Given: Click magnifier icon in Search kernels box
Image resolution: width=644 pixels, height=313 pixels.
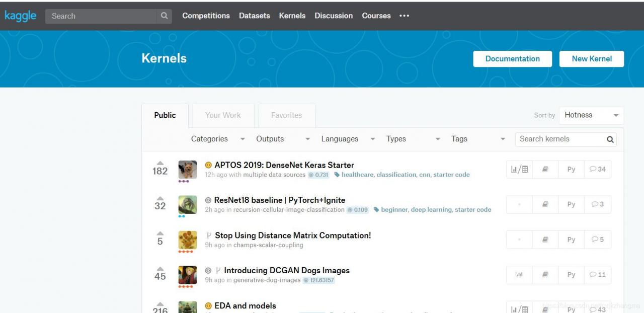Looking at the screenshot, I should pyautogui.click(x=610, y=139).
